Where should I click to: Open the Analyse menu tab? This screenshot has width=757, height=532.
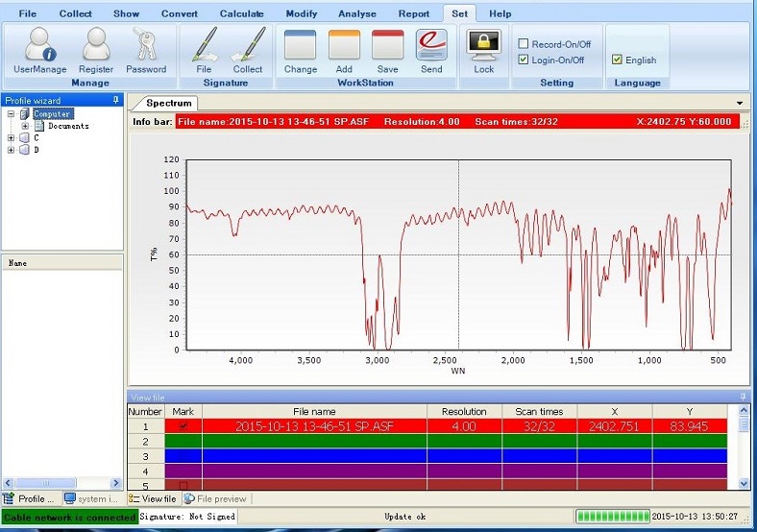(357, 14)
